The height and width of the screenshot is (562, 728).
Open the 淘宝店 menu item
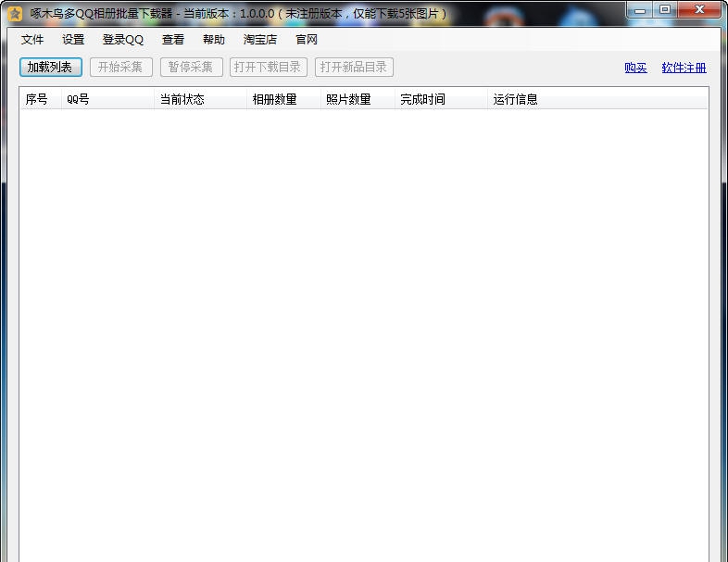point(260,40)
